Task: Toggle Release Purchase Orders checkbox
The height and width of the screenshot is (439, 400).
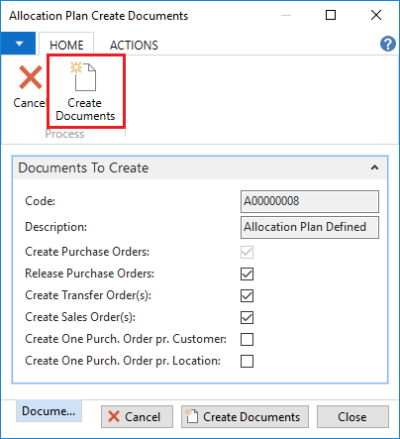Action: 247,274
